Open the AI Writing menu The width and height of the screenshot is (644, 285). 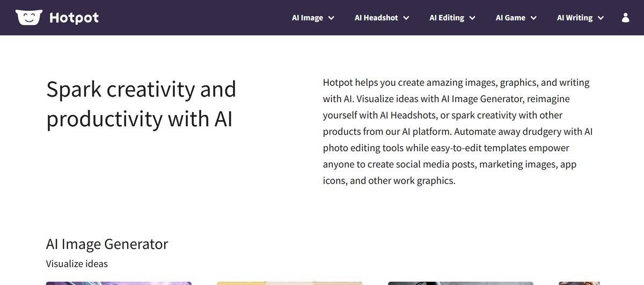point(575,18)
